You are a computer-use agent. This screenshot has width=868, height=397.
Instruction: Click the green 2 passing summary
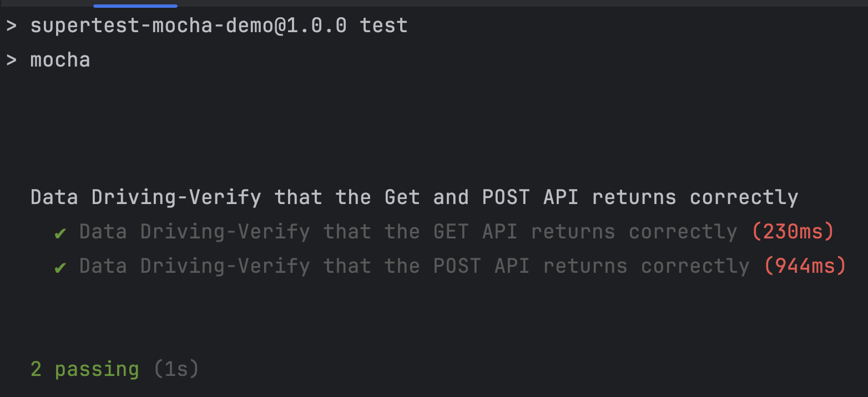pyautogui.click(x=85, y=370)
